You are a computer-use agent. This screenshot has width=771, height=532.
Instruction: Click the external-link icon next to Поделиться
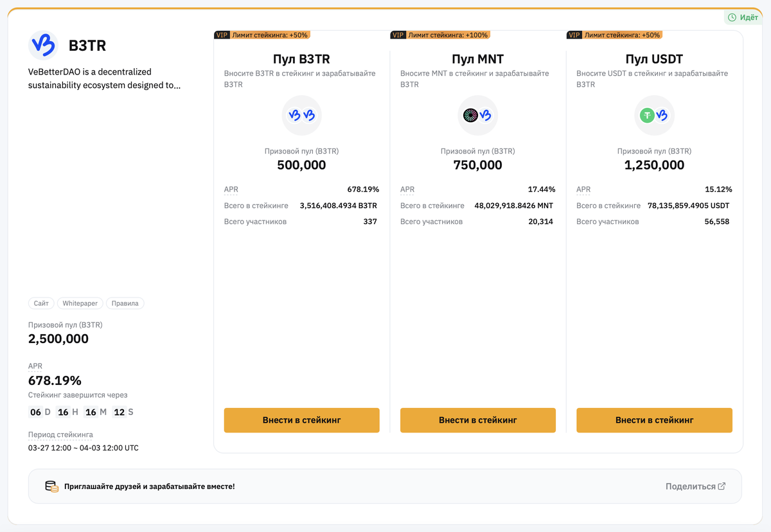[x=721, y=486]
